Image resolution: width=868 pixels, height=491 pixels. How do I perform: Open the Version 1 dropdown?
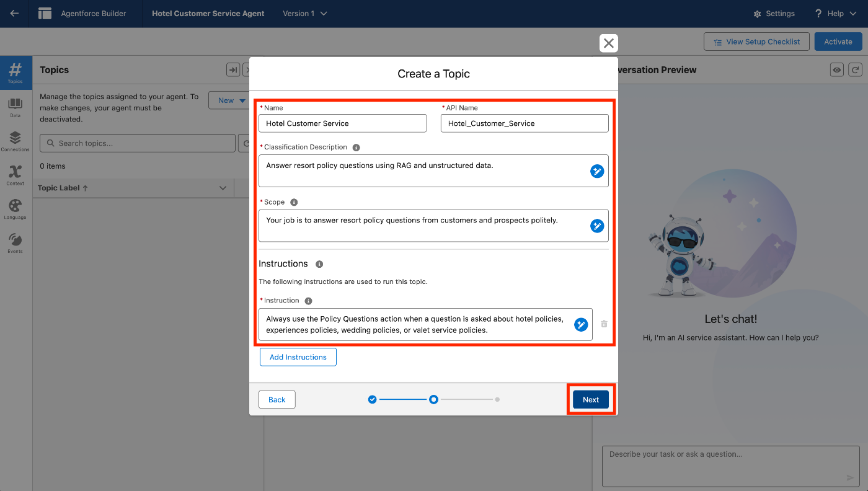[305, 14]
